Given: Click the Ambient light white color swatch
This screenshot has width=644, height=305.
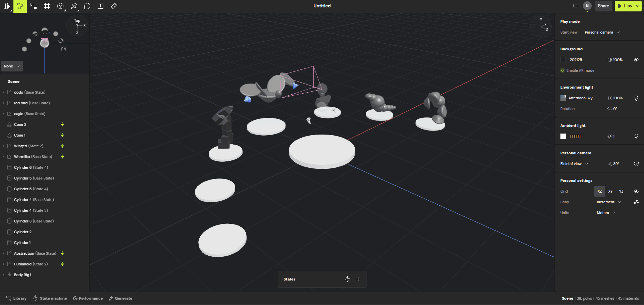Looking at the screenshot, I should pos(563,136).
